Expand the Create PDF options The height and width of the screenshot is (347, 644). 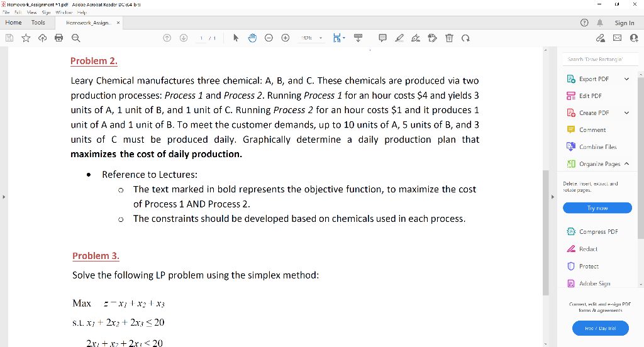pos(626,113)
